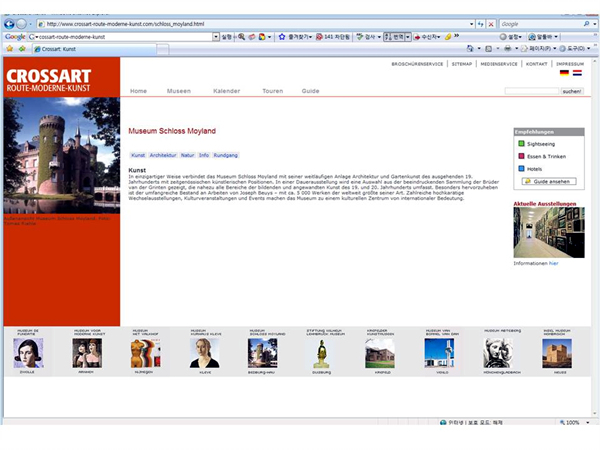Open Favorites Center with the yellow star
The height and width of the screenshot is (450, 600).
tap(10, 49)
